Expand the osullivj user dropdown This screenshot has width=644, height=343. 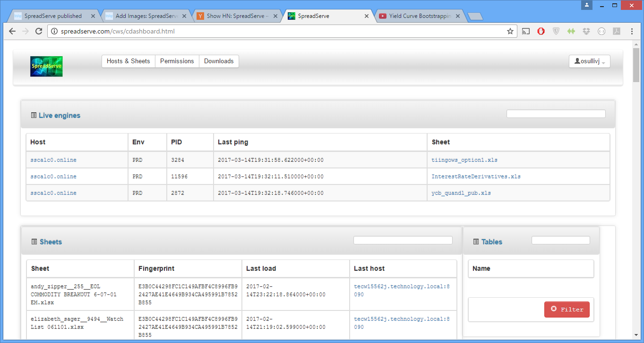[589, 61]
